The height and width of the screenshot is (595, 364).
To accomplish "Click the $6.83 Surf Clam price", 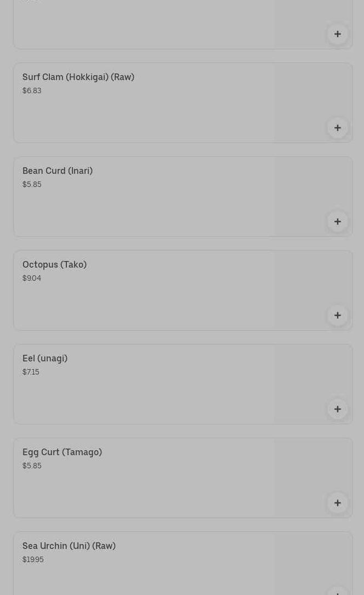I will pyautogui.click(x=32, y=90).
